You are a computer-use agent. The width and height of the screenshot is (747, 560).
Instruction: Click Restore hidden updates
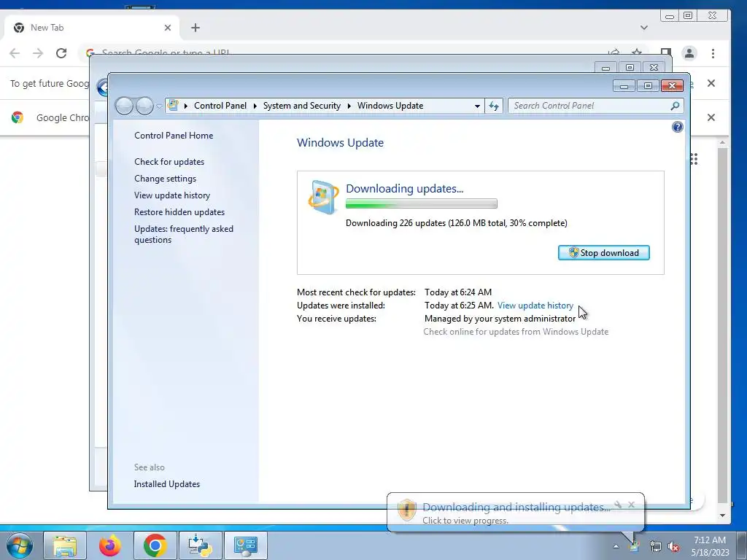[x=179, y=212]
